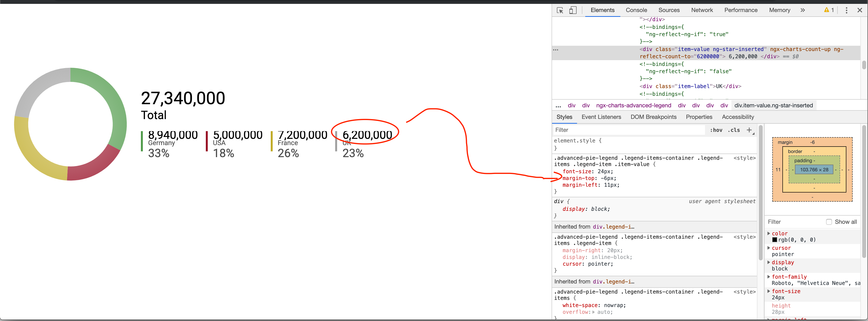
Task: Click the chevron to show more panels
Action: [x=803, y=10]
